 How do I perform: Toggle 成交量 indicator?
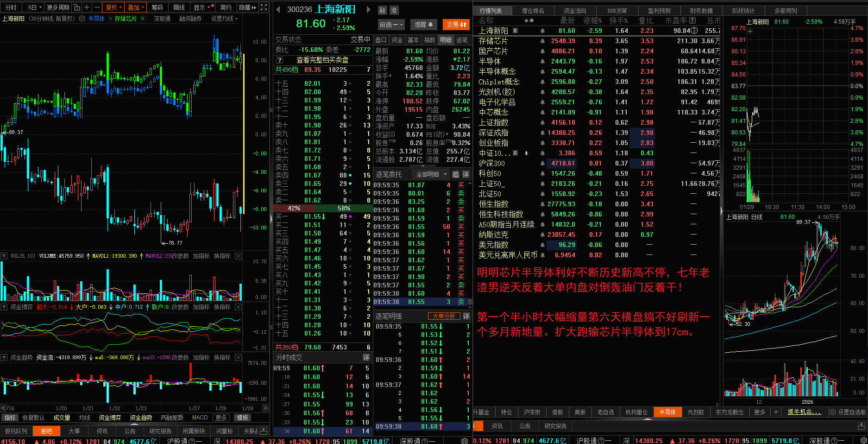coord(62,418)
